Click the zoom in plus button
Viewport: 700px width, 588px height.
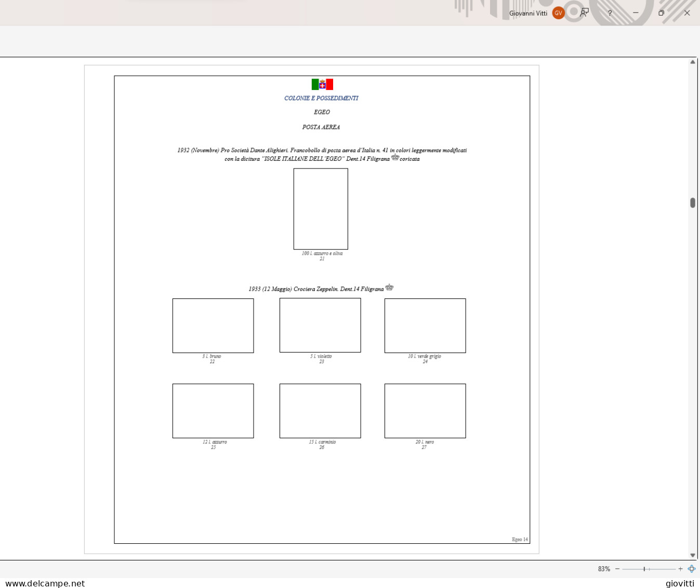click(680, 569)
